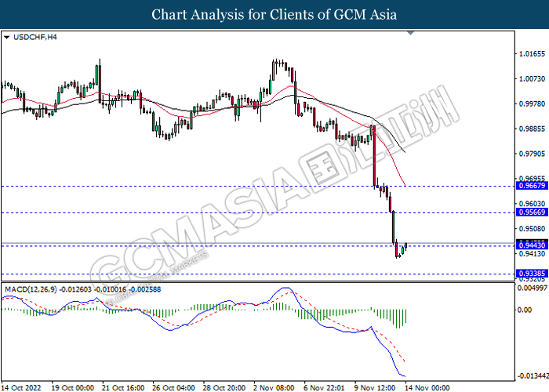549x392 pixels.
Task: Click the 6 Nov 22:01 time label
Action: (x=324, y=388)
